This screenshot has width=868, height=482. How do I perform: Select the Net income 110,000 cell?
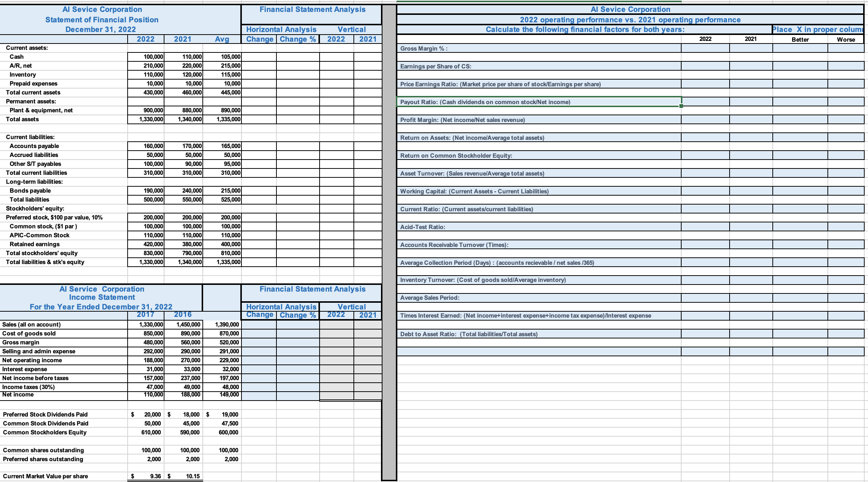(153, 394)
